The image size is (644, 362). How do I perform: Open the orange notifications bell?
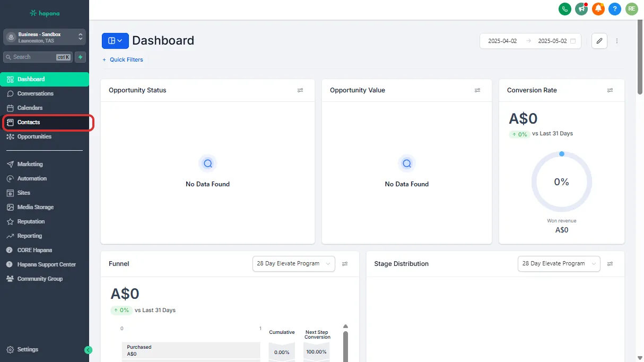[x=598, y=8]
